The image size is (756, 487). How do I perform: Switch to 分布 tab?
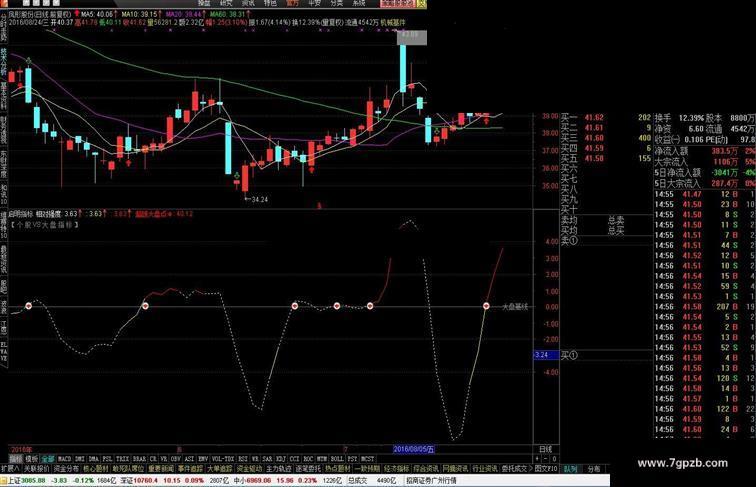(x=594, y=468)
